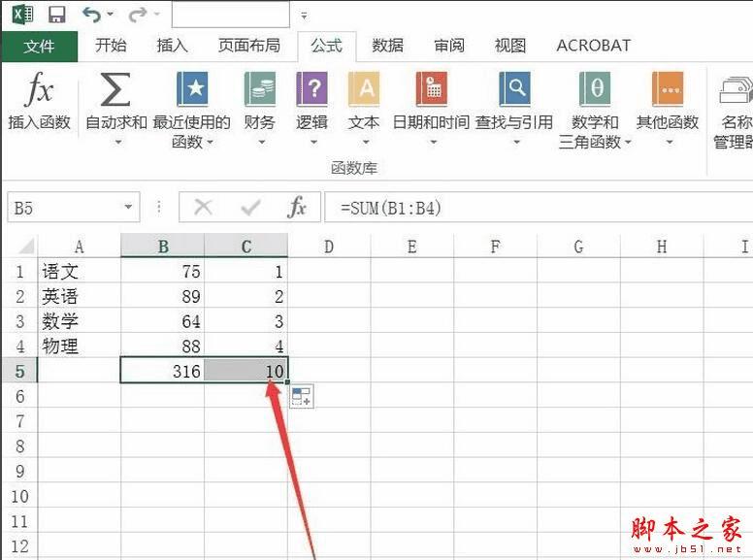Open 最近使用的函数 star book icon
Viewport: 753px width, 560px height.
192,89
